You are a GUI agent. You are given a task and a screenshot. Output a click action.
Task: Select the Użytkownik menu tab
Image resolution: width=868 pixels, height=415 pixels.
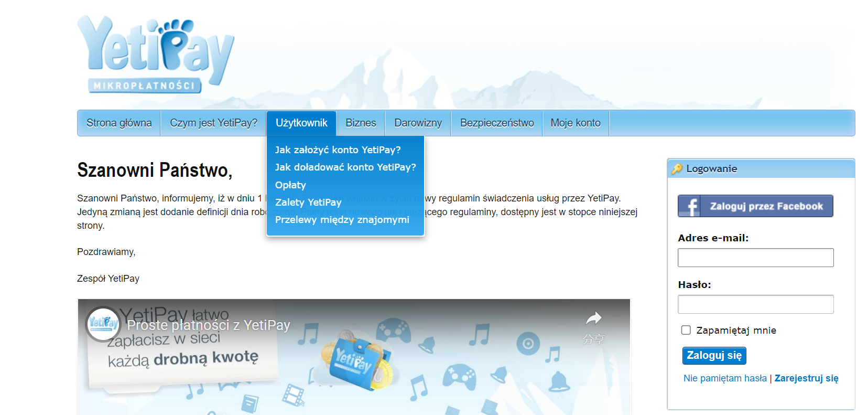tap(301, 123)
